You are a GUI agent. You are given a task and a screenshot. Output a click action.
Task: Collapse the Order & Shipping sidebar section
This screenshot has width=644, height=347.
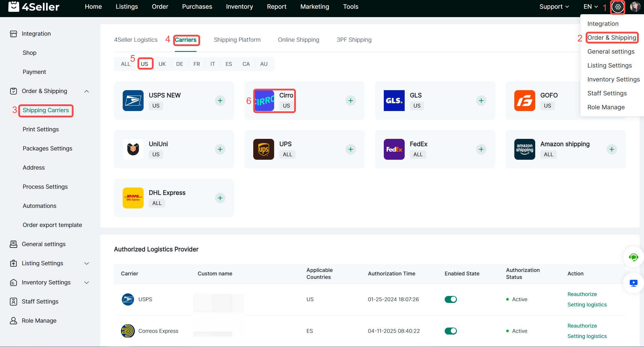86,91
